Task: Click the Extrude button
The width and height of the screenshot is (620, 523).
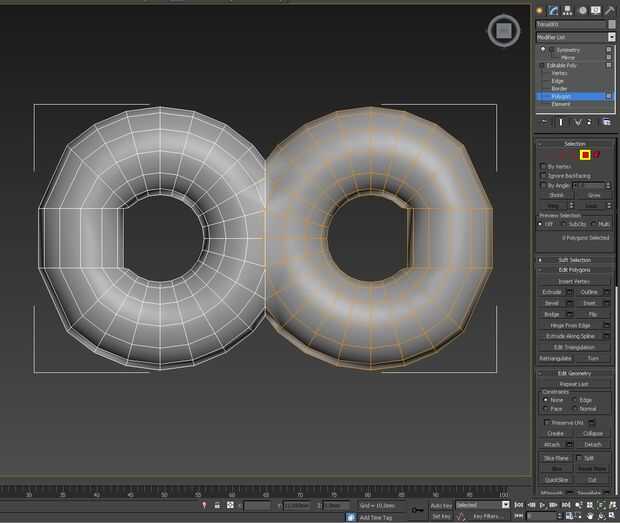Action: tap(552, 291)
